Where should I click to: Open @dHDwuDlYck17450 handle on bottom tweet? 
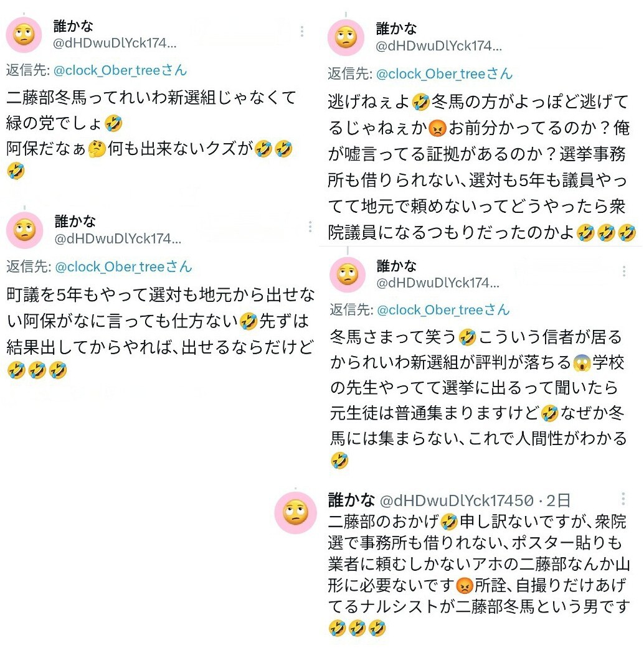click(x=457, y=500)
